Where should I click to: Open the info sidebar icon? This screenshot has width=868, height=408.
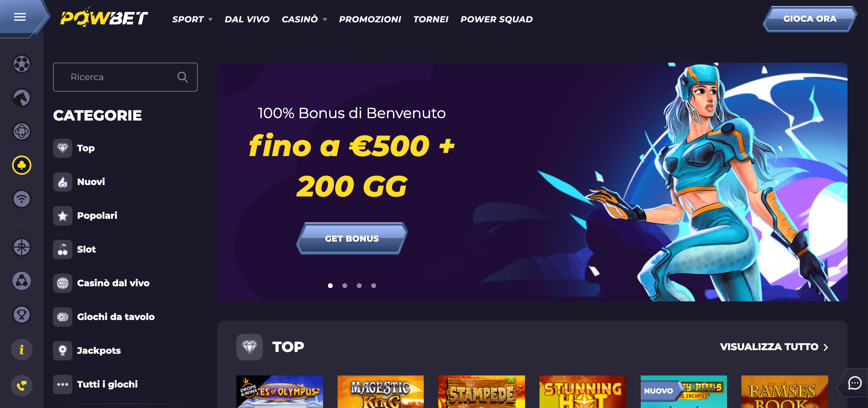22,349
